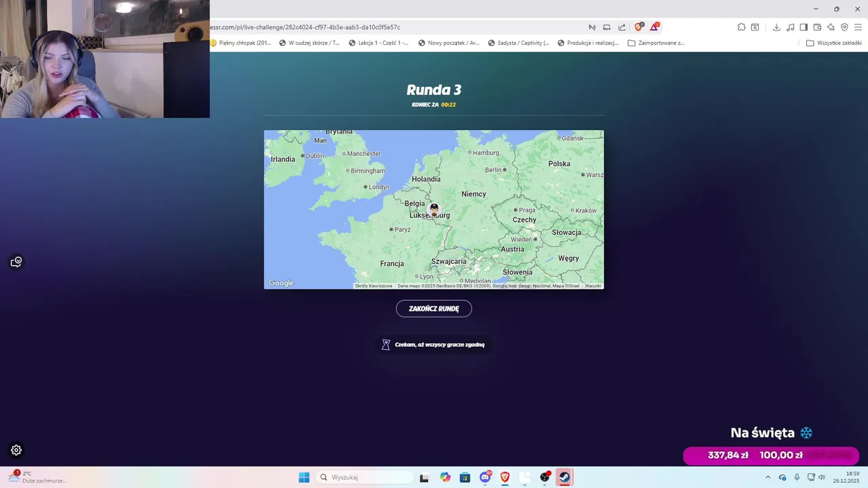Image resolution: width=868 pixels, height=488 pixels.
Task: Open the Windows Start menu
Action: [304, 477]
